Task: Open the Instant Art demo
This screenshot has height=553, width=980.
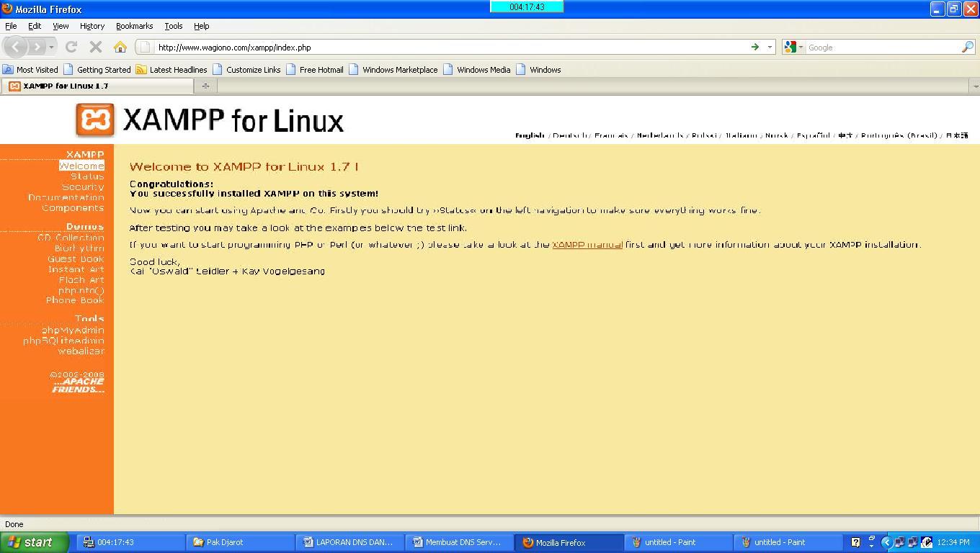Action: tap(76, 269)
